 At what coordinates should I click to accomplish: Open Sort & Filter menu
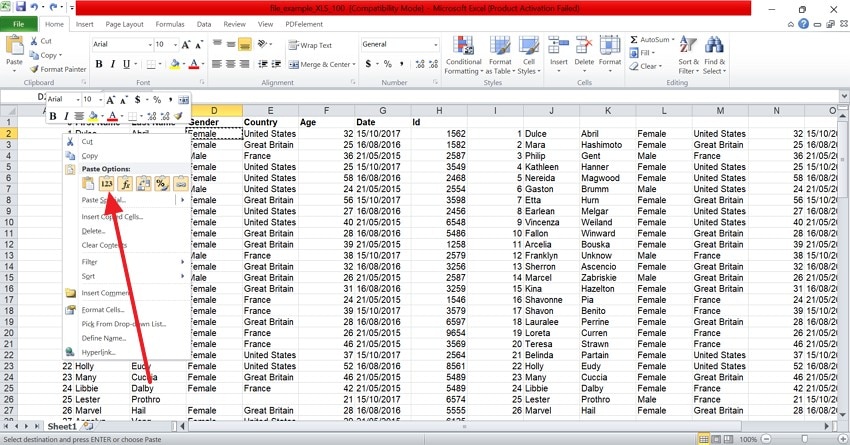click(688, 55)
